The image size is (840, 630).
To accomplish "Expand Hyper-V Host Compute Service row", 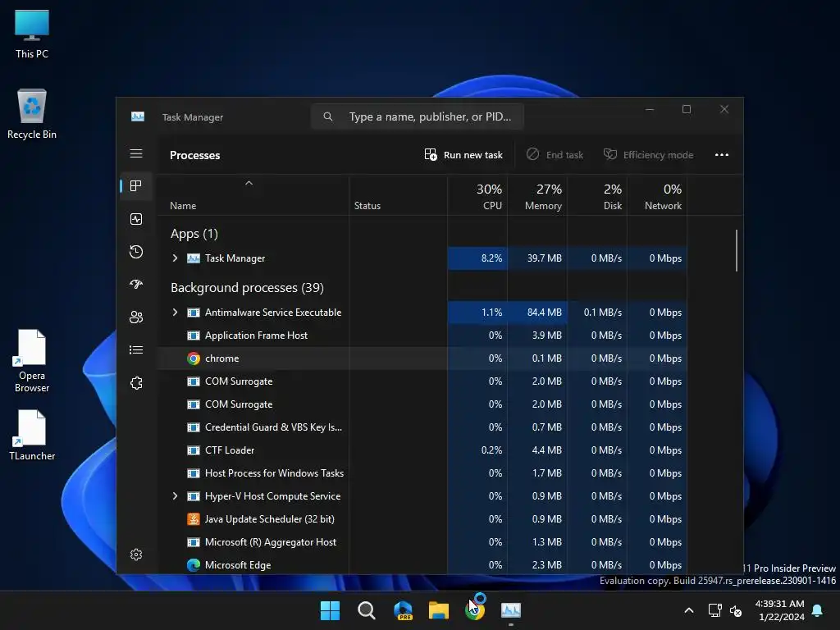I will tap(175, 496).
